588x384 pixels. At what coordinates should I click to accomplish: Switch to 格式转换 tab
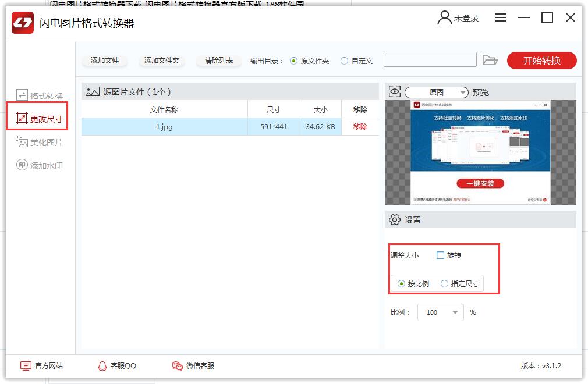point(40,96)
